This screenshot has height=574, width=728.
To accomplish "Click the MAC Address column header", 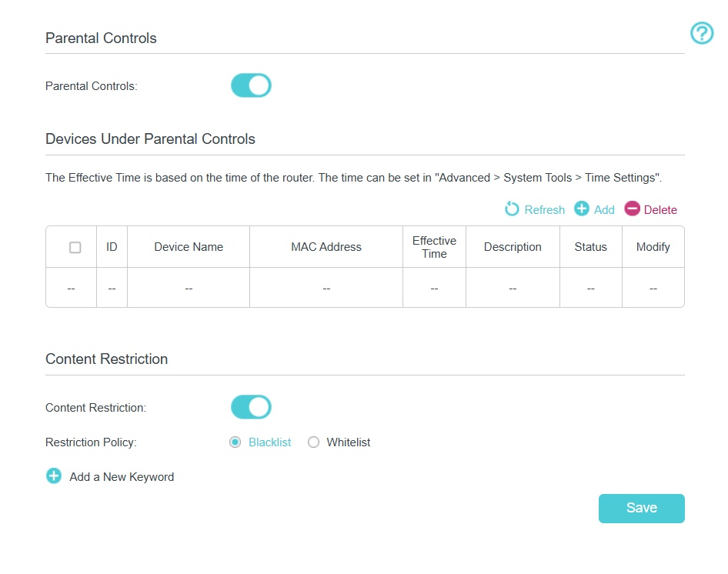I will point(326,247).
